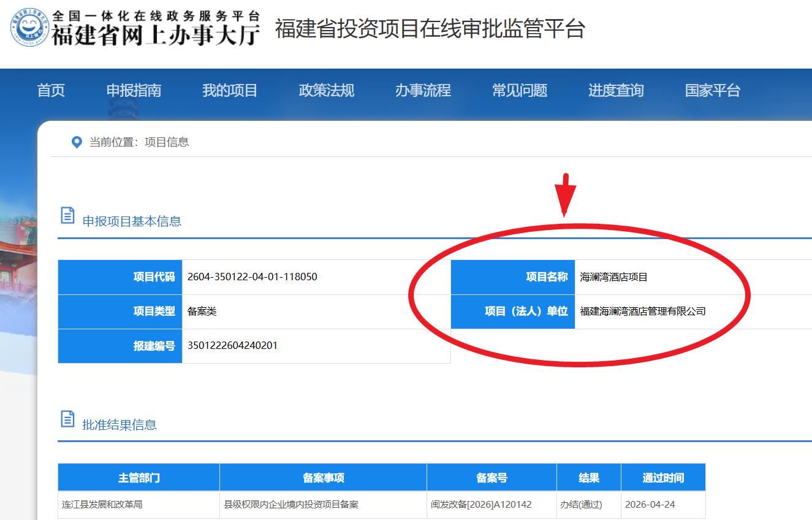Click the location pin icon
This screenshot has width=812, height=520.
click(x=77, y=142)
